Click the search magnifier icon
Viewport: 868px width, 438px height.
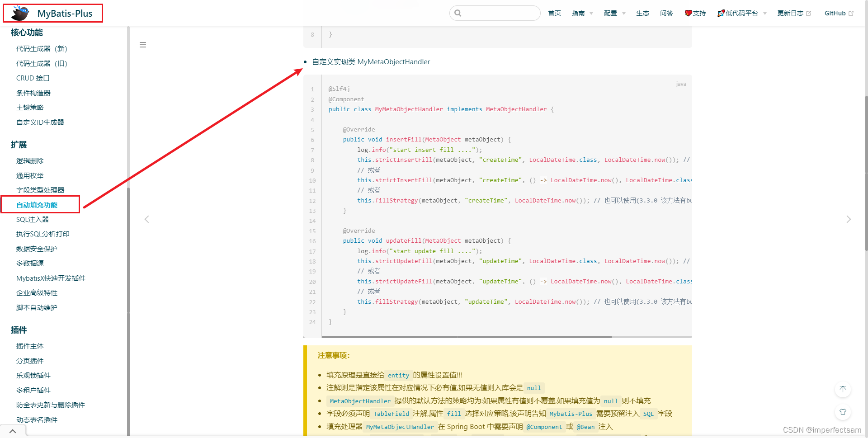coord(458,13)
